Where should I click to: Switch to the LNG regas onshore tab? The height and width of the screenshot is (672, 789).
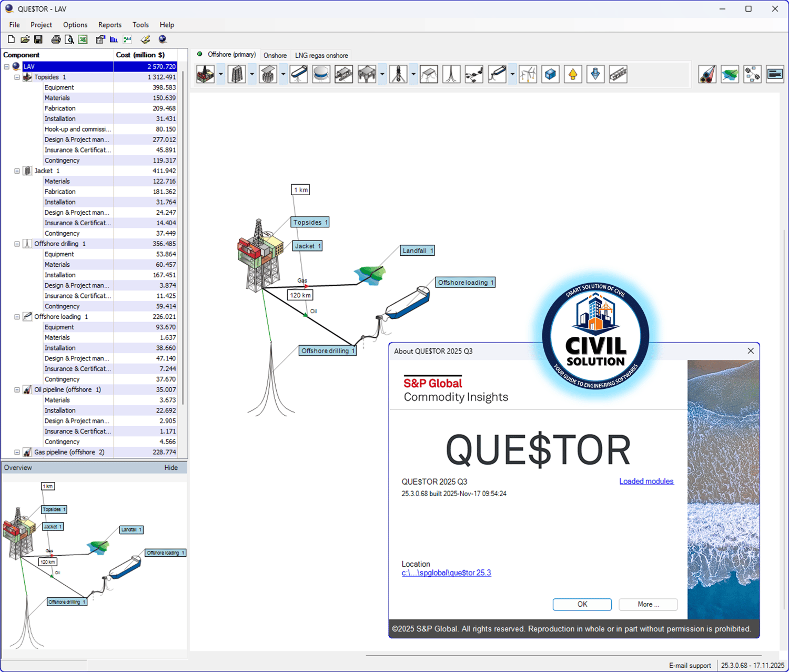pos(321,55)
